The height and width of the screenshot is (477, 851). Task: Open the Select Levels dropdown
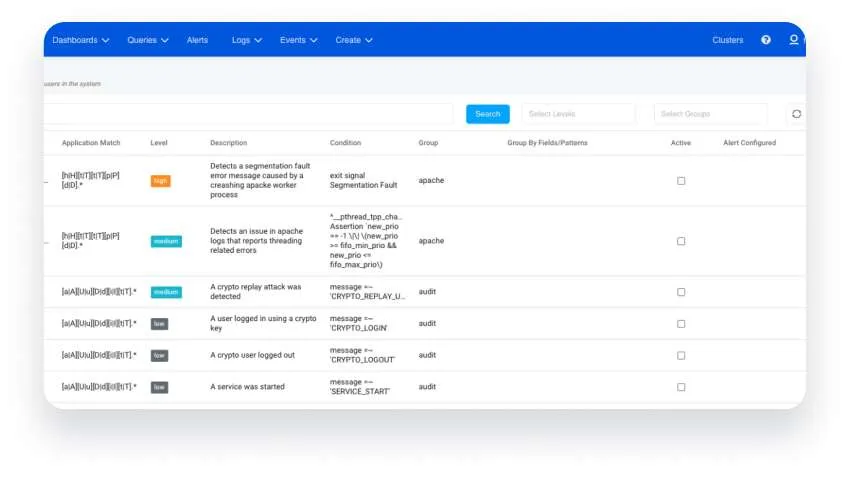[x=579, y=114]
